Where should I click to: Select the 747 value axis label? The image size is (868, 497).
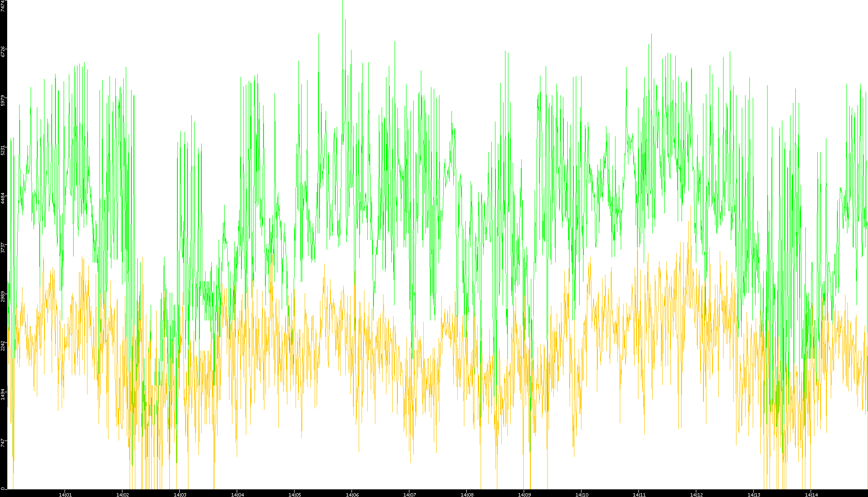3,442
